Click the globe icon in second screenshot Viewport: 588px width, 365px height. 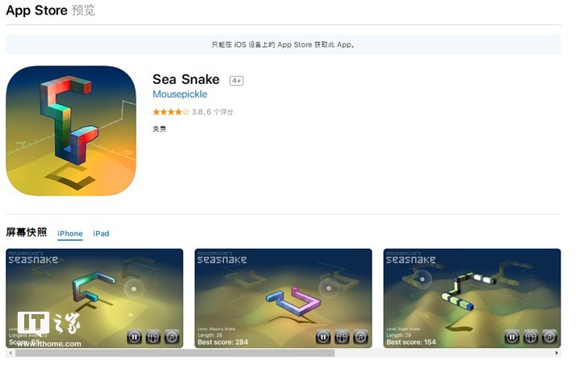point(342,337)
